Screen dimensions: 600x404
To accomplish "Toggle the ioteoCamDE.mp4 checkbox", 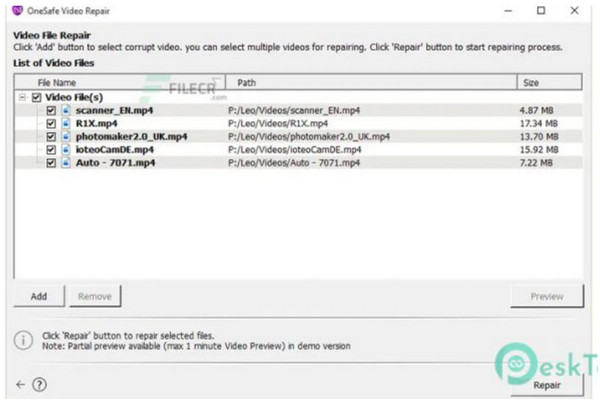I will click(51, 150).
